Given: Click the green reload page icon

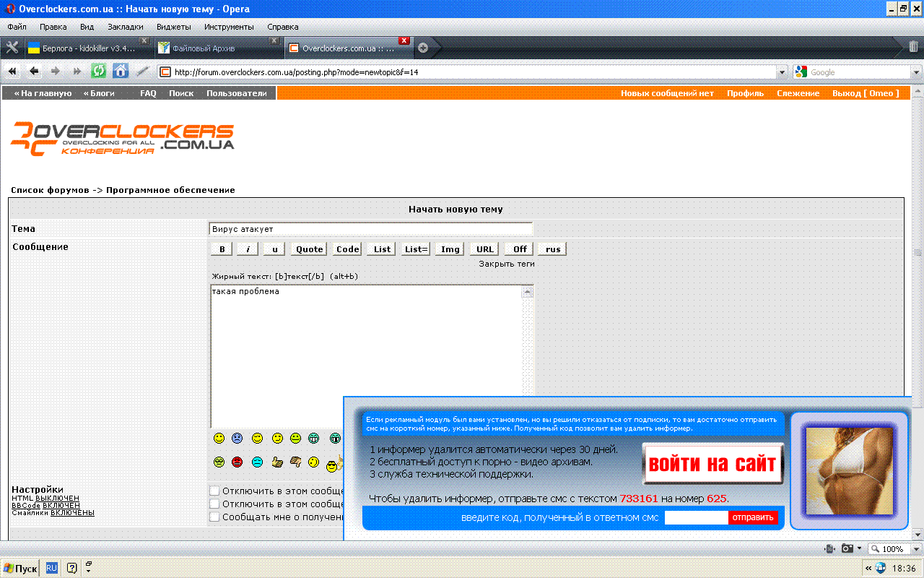Looking at the screenshot, I should tap(99, 72).
